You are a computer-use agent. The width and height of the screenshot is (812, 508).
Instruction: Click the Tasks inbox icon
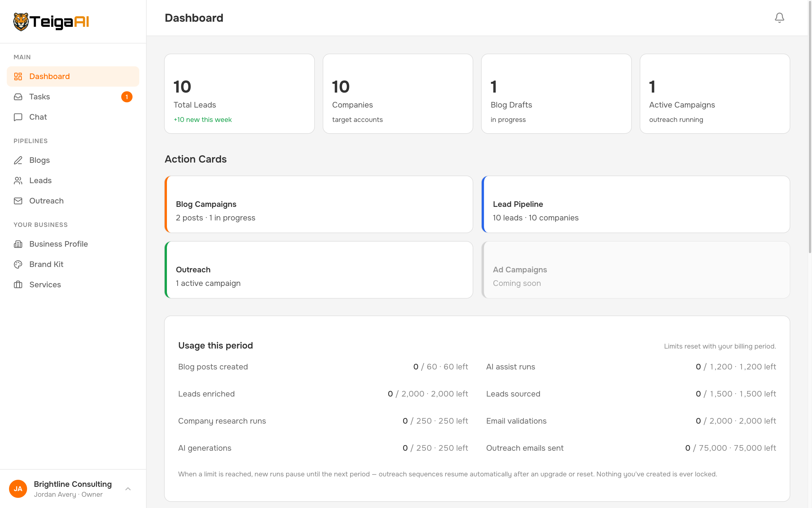pyautogui.click(x=18, y=97)
